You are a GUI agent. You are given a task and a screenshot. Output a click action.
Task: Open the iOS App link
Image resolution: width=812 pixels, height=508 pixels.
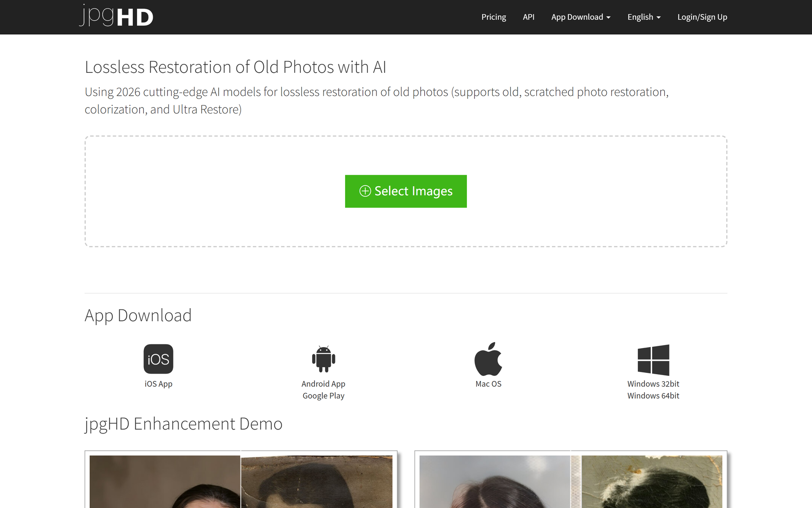pos(159,384)
